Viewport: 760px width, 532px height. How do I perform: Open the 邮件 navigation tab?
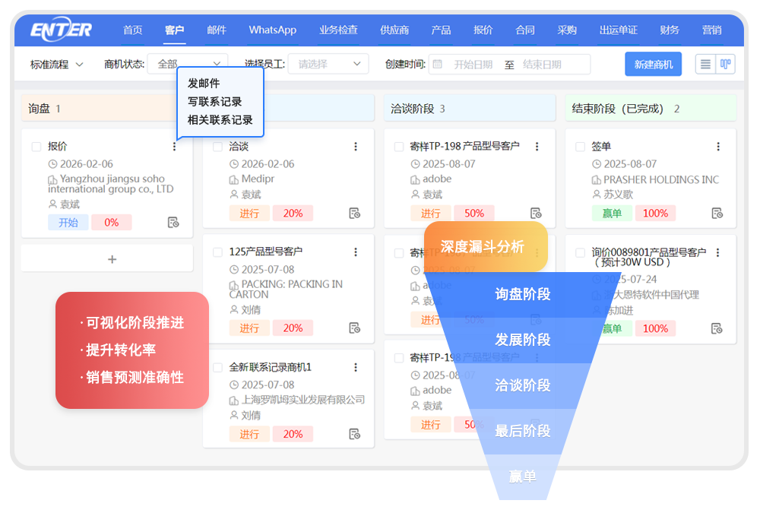click(217, 30)
